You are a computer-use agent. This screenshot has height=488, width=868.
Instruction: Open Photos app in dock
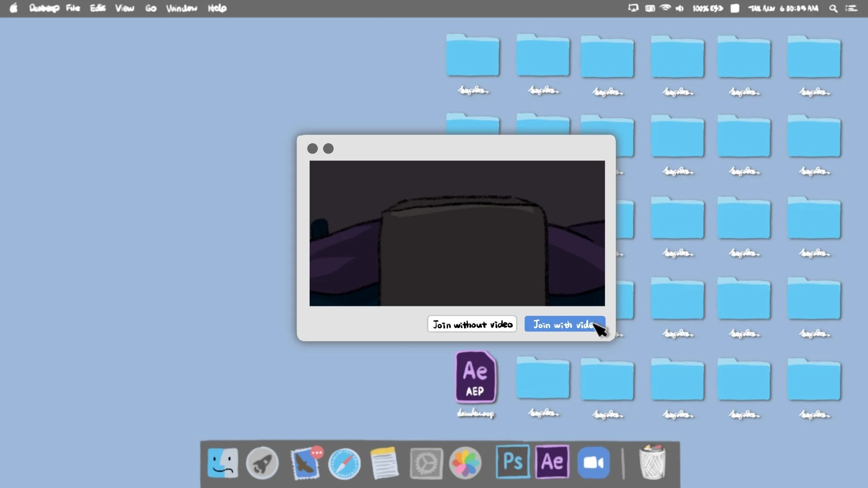[465, 463]
